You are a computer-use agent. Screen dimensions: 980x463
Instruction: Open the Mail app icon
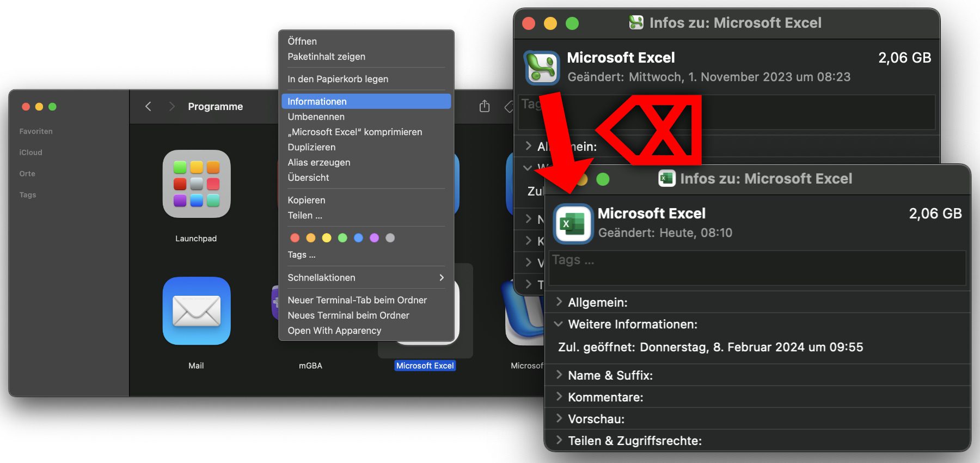pyautogui.click(x=196, y=311)
